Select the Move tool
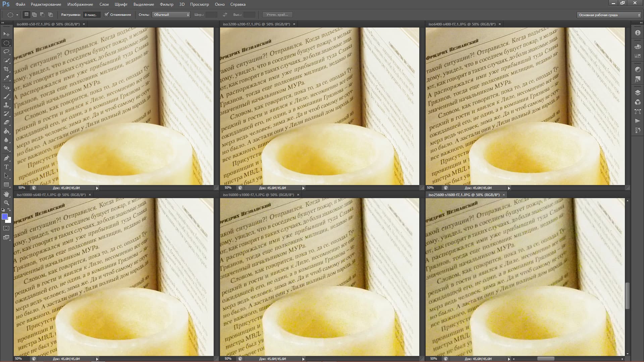This screenshot has width=644, height=362. (x=6, y=34)
